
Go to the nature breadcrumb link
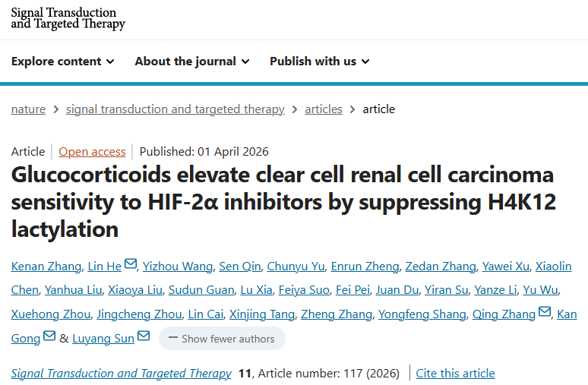pos(28,109)
